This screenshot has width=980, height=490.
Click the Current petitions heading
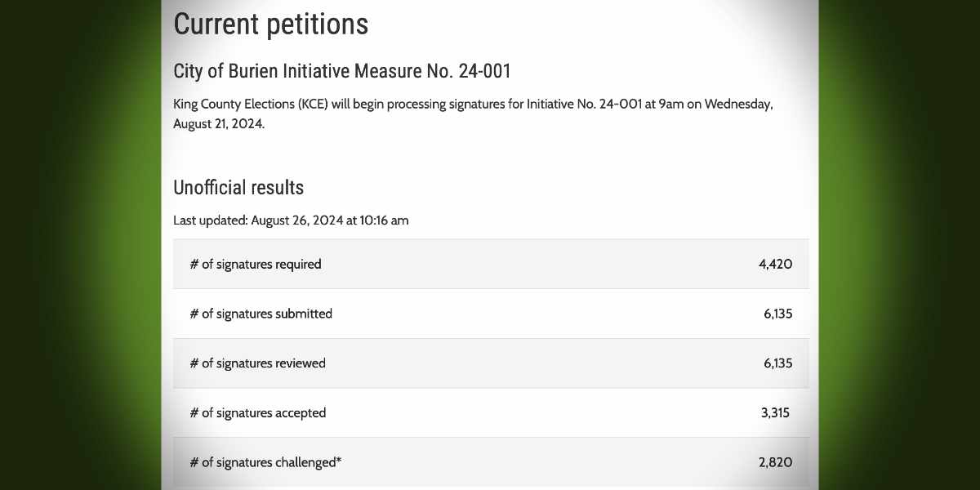click(270, 24)
